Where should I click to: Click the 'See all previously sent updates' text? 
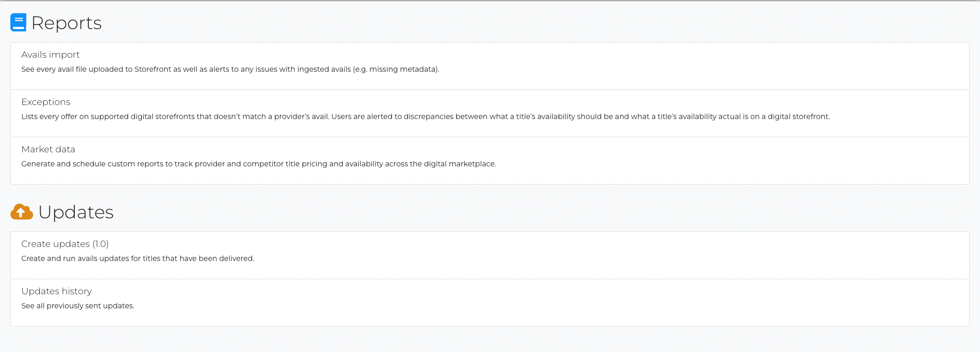77,306
